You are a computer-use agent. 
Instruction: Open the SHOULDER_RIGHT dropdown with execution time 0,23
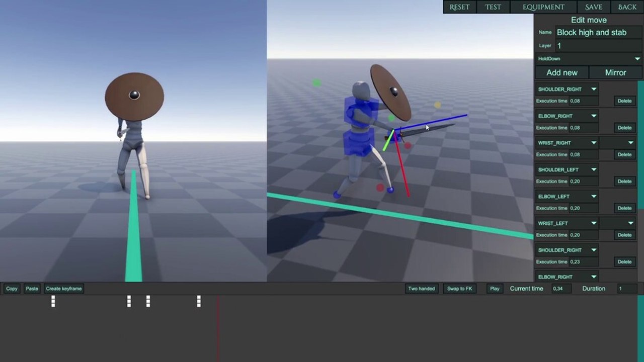coord(567,250)
